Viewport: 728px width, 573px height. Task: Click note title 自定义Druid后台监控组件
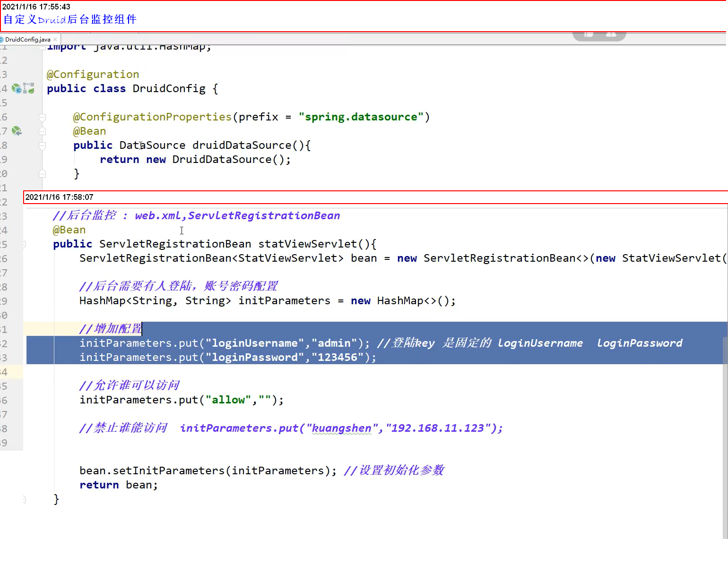[70, 19]
